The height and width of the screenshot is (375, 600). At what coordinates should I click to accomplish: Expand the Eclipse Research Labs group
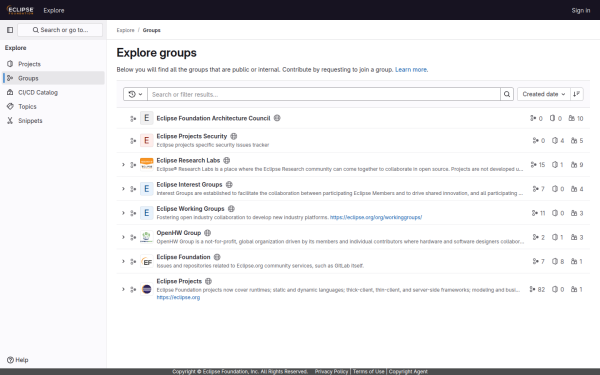pyautogui.click(x=123, y=165)
